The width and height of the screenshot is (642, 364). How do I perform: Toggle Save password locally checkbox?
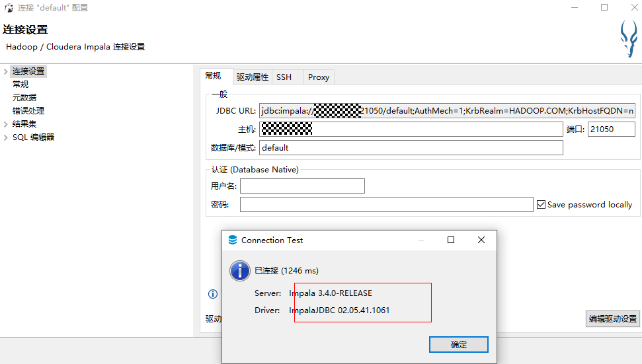541,205
